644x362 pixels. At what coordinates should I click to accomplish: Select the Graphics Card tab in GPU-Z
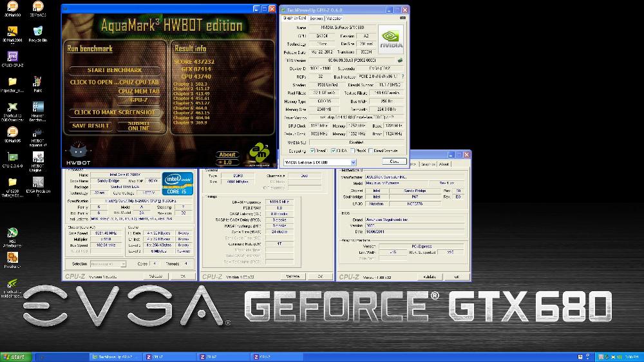tap(294, 18)
